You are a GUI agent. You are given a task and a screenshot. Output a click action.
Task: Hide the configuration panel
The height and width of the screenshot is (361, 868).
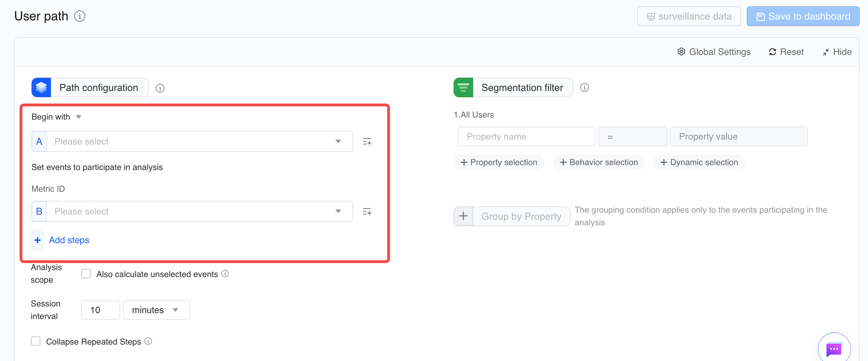click(837, 52)
